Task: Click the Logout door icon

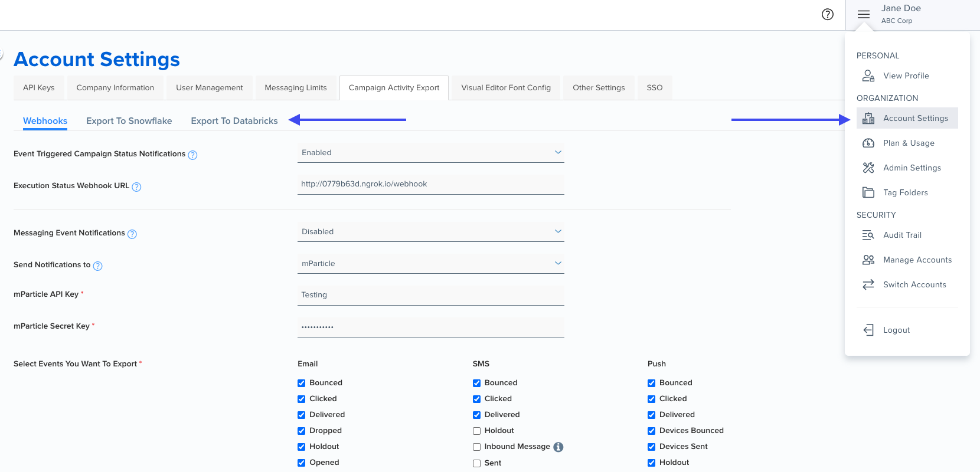Action: pos(868,330)
